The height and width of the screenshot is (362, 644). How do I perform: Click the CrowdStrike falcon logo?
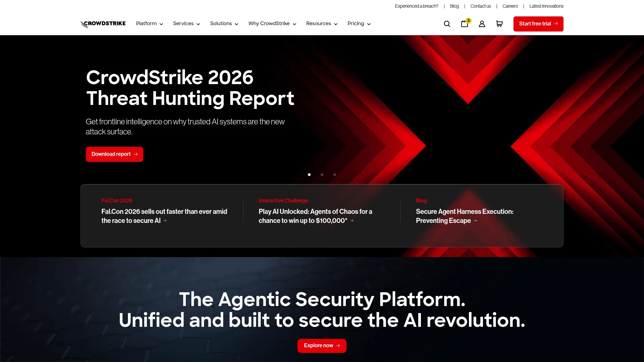tap(103, 24)
